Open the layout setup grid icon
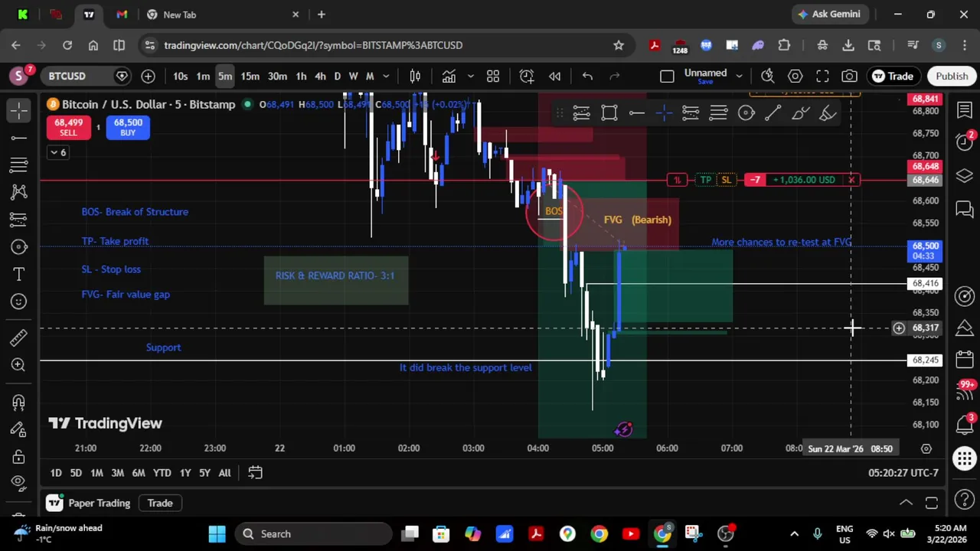Viewport: 980px width, 551px height. pyautogui.click(x=493, y=76)
